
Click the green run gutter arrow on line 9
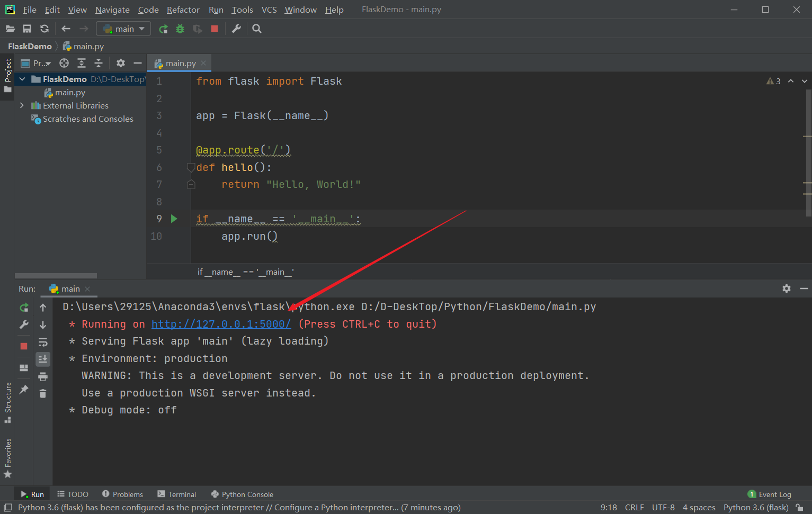click(174, 219)
